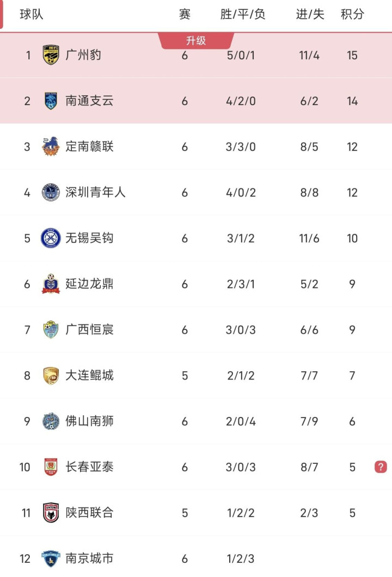Open the 长春亚泰 team name link
Screen dimensions: 392x577
click(x=89, y=466)
